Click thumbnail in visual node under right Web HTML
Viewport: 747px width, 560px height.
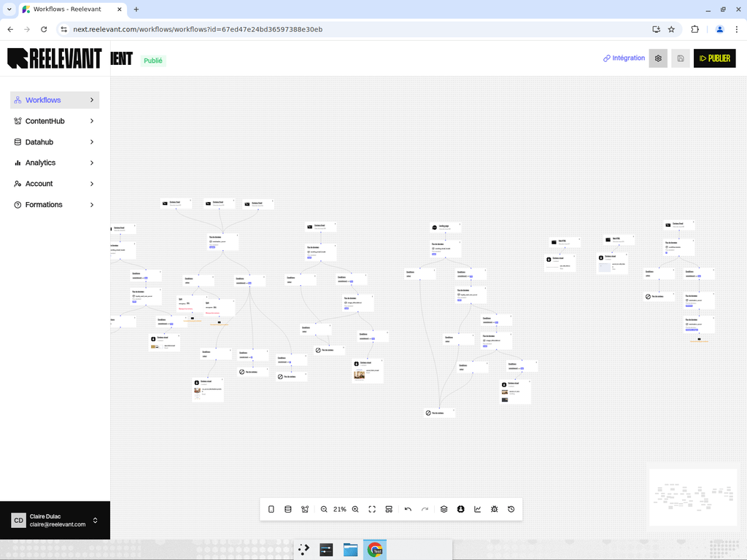605,268
